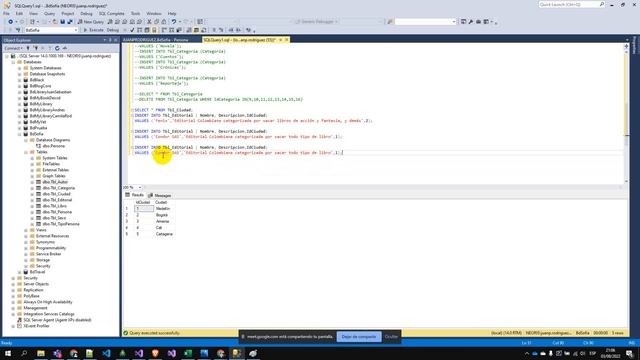Viewport: 640px width, 360px height.
Task: Open the Help menu
Action: coord(172,13)
